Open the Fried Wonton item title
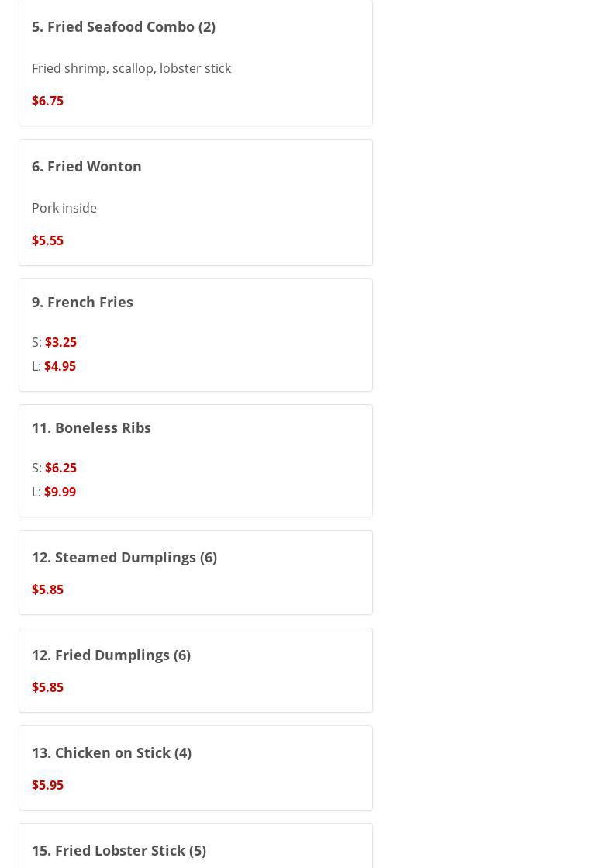597x868 pixels. pos(86,166)
